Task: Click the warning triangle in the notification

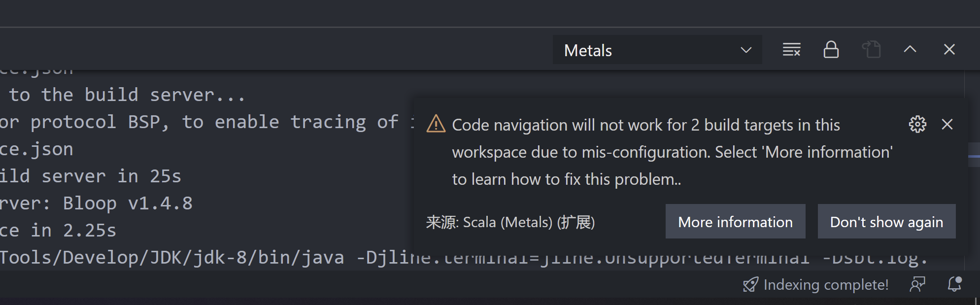Action: pos(436,125)
